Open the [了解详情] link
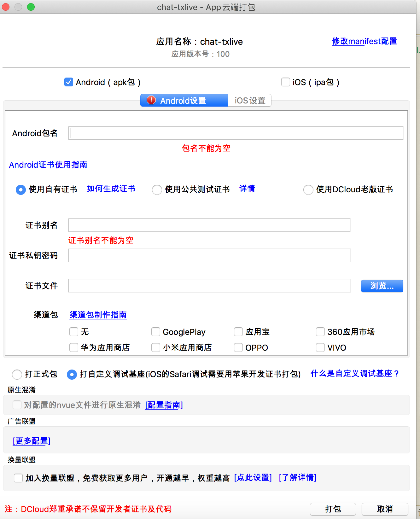The width and height of the screenshot is (420, 519). pyautogui.click(x=298, y=478)
